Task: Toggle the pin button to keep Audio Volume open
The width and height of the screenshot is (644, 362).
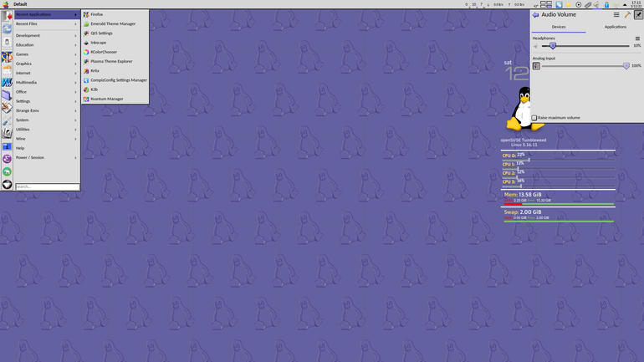Action: pos(638,15)
